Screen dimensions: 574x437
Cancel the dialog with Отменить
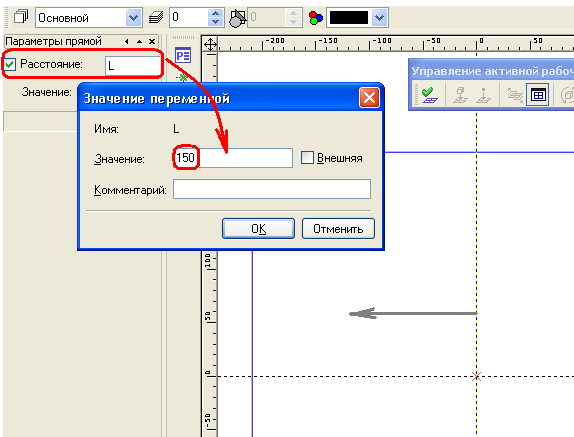338,229
